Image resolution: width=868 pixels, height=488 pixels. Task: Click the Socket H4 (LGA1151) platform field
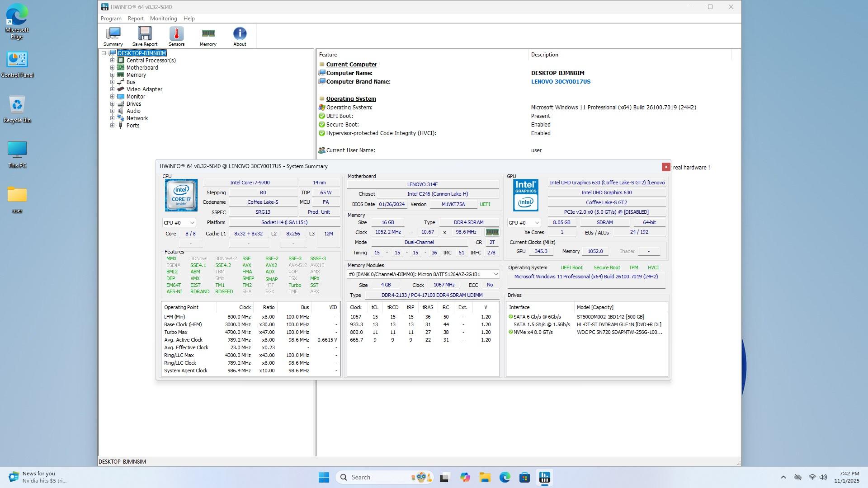pos(284,222)
